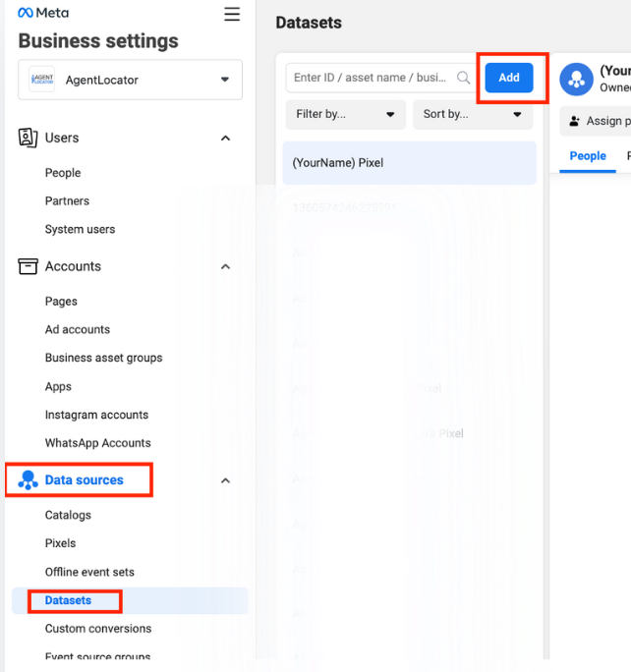Collapse the Users section chevron
Screen dimensions: 631x672
pyautogui.click(x=225, y=138)
